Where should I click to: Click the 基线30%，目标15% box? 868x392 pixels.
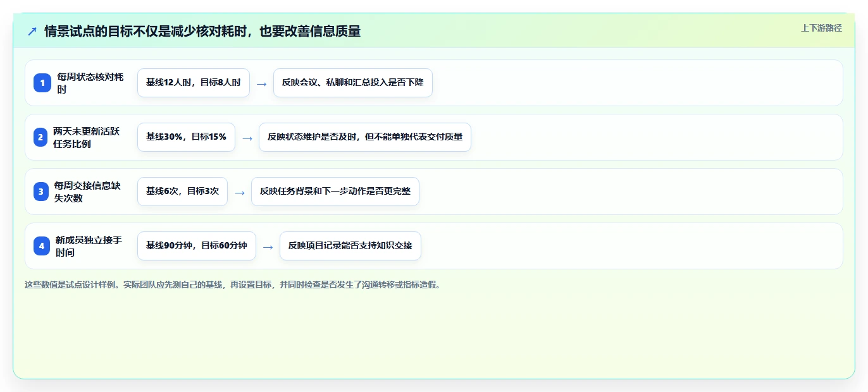186,137
